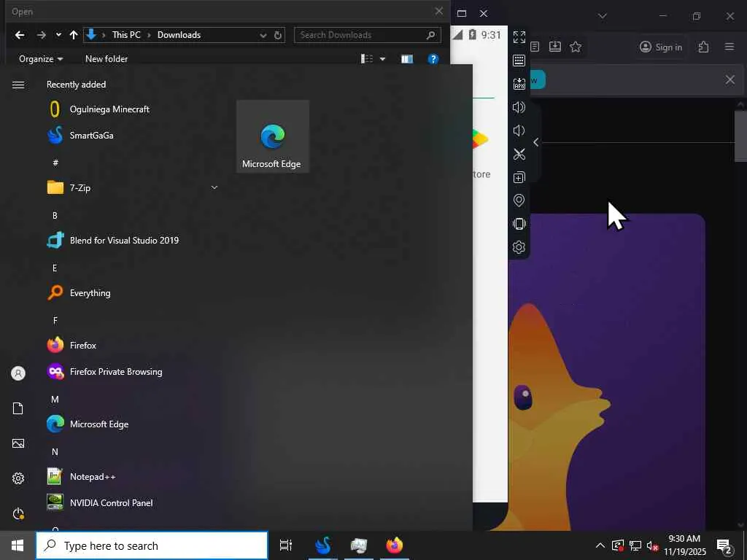This screenshot has width=747, height=560.
Task: Open user account icon in Start sidebar
Action: 18,373
